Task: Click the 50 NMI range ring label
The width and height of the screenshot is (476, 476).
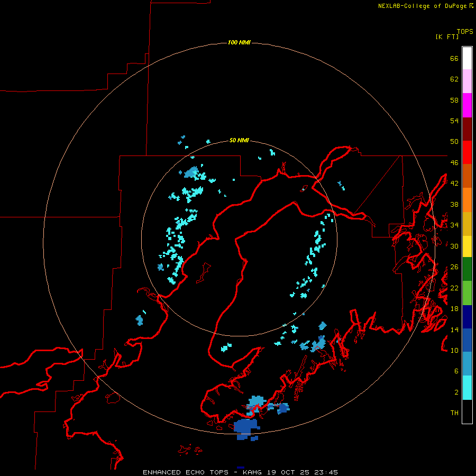Action: pos(239,140)
